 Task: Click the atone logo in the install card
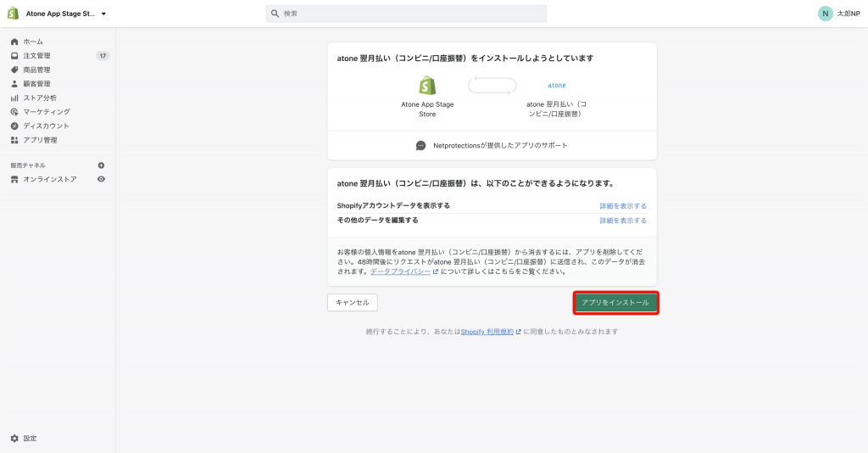pos(557,86)
